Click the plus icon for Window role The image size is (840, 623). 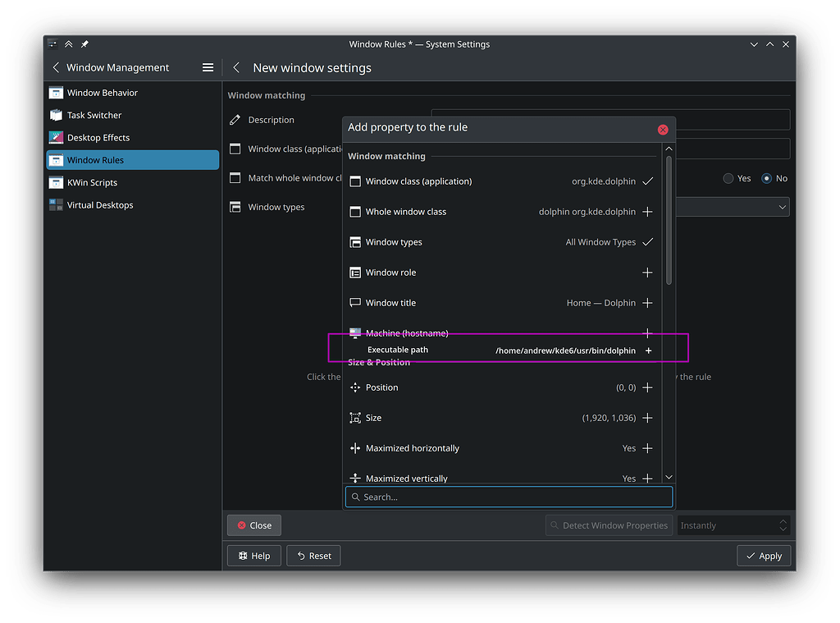coord(647,273)
